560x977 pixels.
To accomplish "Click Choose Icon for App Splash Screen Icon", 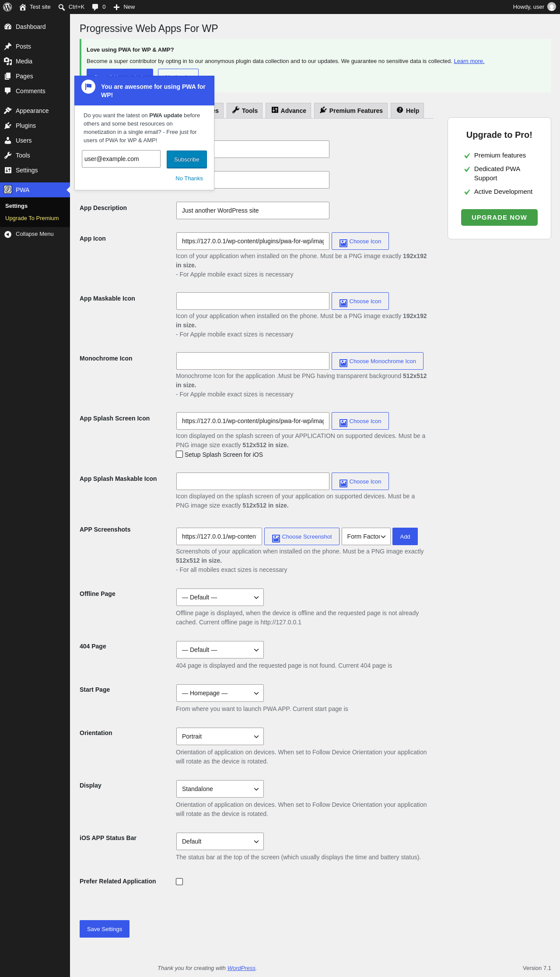I will click(360, 421).
